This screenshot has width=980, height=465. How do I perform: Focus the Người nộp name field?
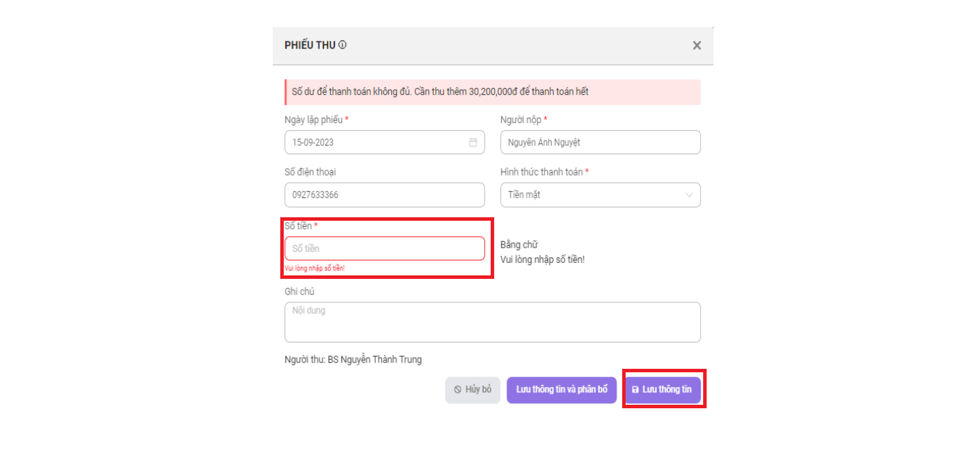point(600,143)
